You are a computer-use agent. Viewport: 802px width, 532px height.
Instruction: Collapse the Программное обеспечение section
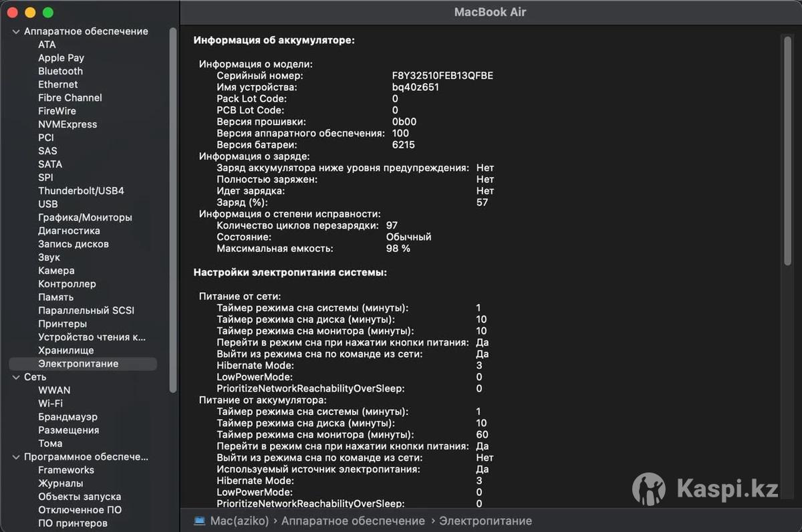pyautogui.click(x=16, y=457)
